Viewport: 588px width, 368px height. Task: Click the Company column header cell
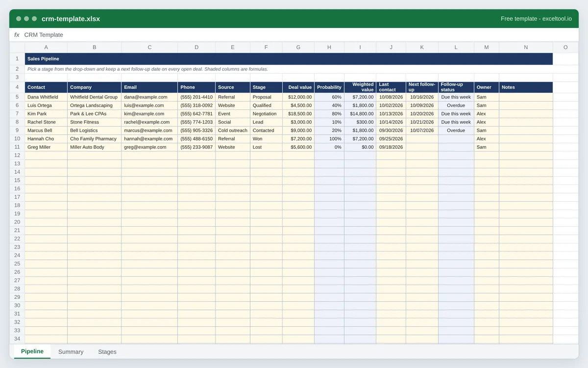[95, 87]
